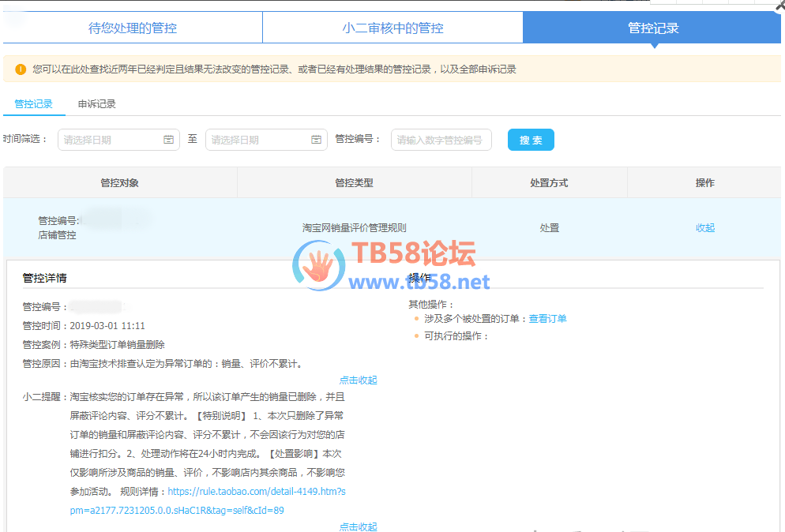
Task: Click the 管控详情 section heading
Action: (44, 278)
